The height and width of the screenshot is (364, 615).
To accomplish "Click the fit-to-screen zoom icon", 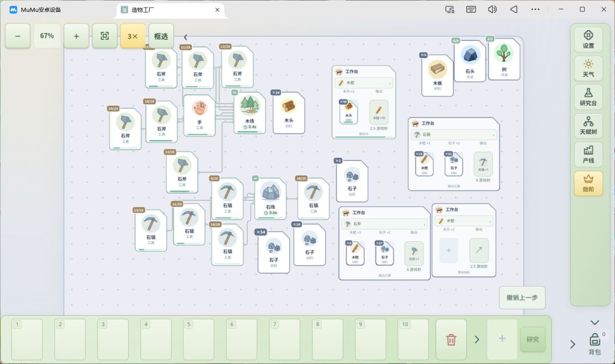I will point(105,36).
